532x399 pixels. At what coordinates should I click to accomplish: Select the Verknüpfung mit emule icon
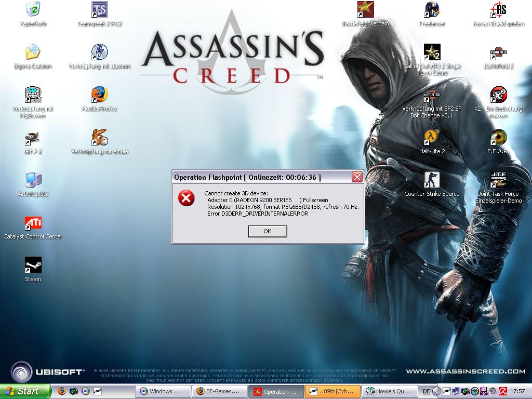pyautogui.click(x=99, y=141)
